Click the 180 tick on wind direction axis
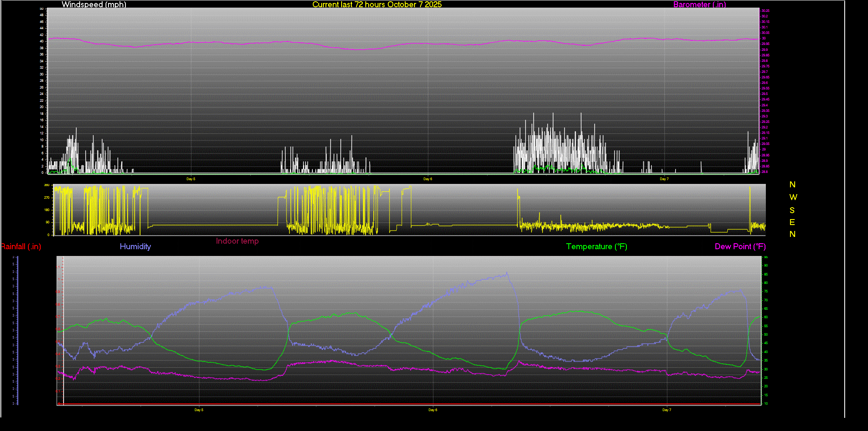 point(47,210)
